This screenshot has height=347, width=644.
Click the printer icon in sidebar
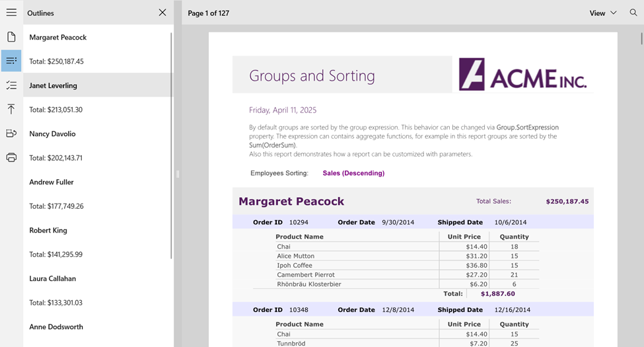(x=11, y=157)
